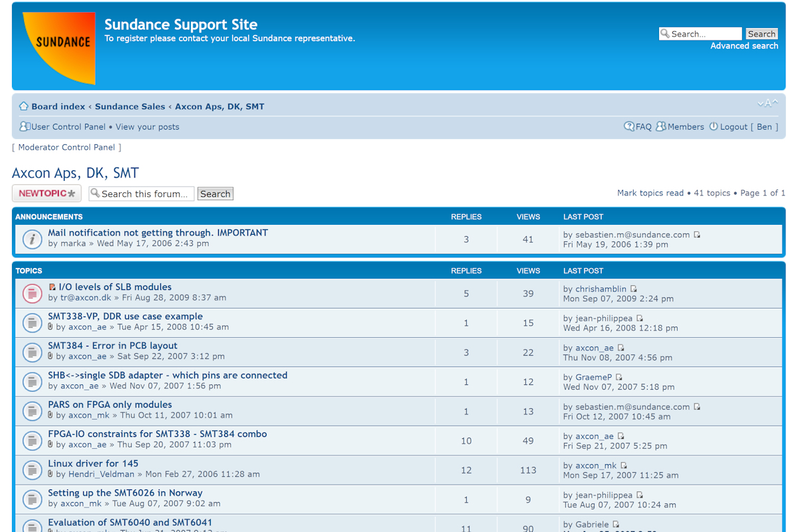Click the announcement info icon for Mail notification
Viewport: 798px width, 532px height.
tap(32, 239)
